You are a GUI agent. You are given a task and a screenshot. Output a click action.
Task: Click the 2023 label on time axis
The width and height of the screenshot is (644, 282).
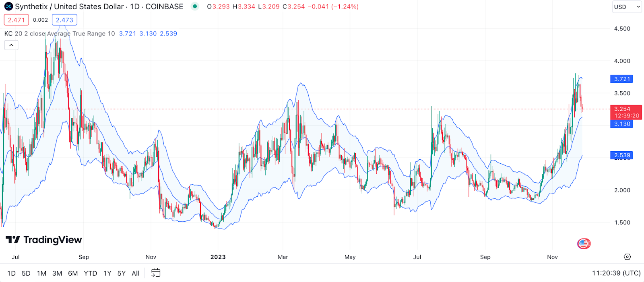218,257
